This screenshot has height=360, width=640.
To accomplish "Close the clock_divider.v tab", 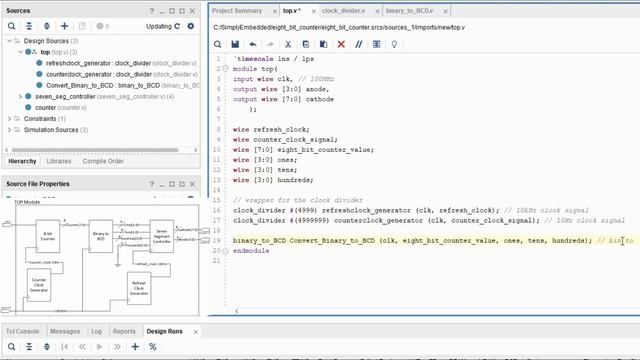I will 377,11.
